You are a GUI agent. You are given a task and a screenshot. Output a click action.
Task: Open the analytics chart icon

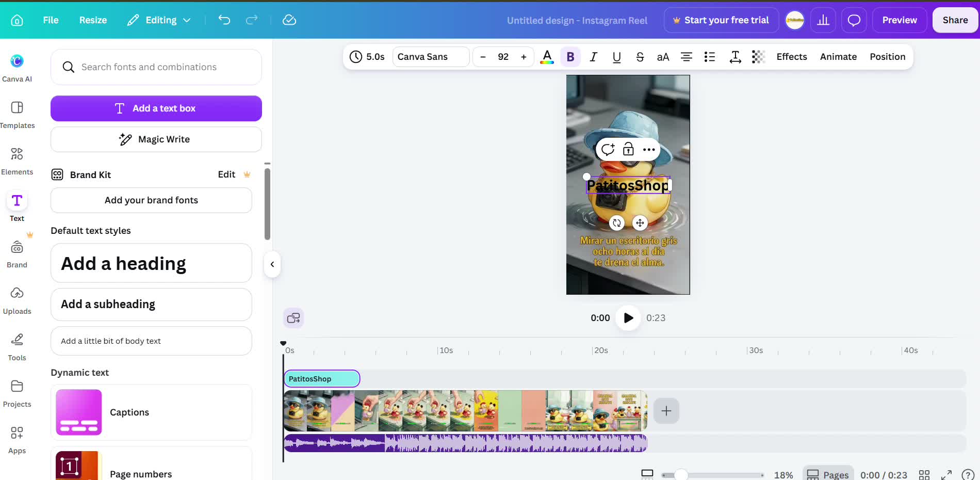click(x=823, y=20)
